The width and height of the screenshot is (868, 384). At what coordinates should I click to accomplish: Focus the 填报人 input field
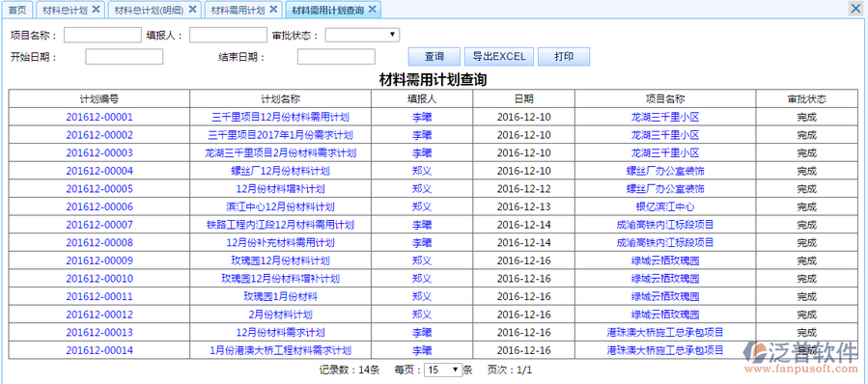[228, 36]
